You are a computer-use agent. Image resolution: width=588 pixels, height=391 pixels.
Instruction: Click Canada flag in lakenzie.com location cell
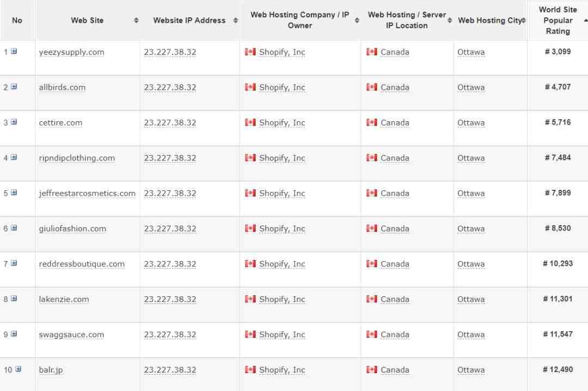pos(372,299)
